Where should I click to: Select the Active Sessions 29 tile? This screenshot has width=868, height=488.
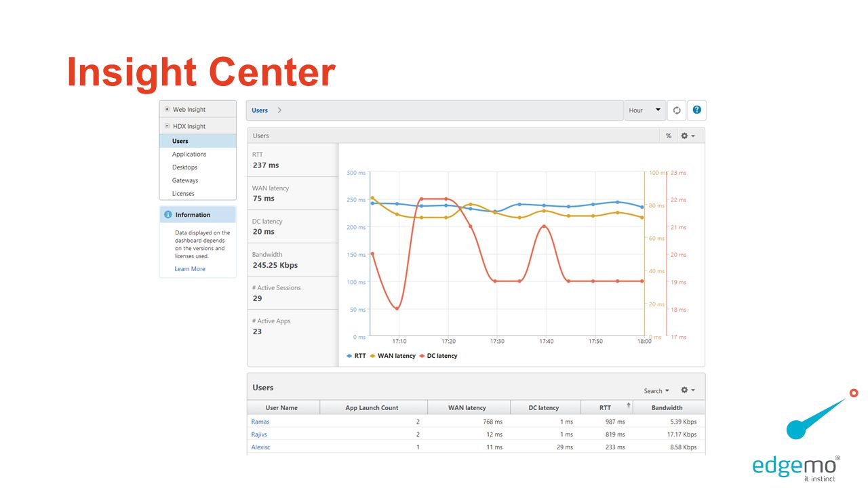click(292, 293)
